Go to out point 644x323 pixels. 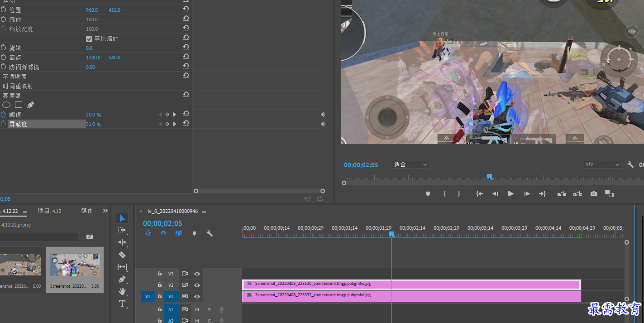pos(542,193)
